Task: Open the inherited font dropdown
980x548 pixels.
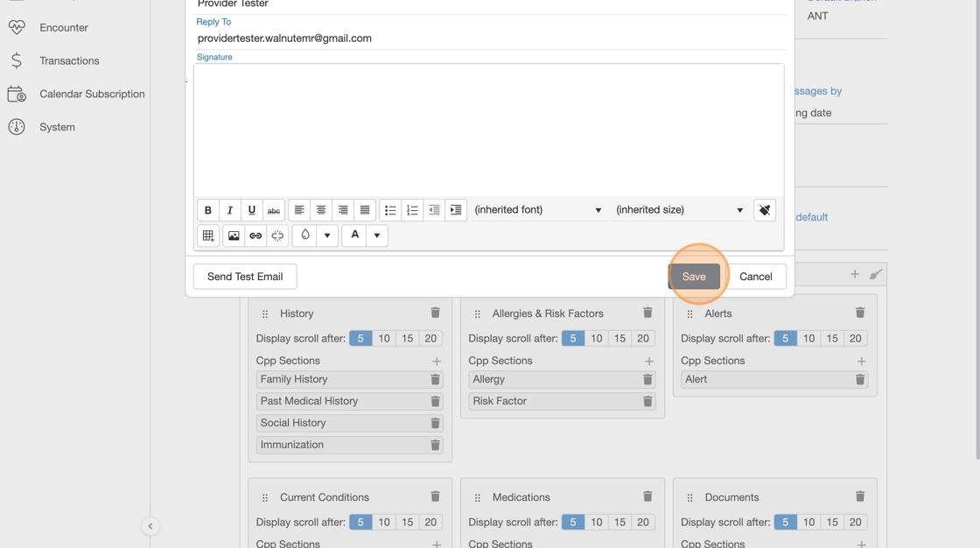Action: tap(537, 210)
